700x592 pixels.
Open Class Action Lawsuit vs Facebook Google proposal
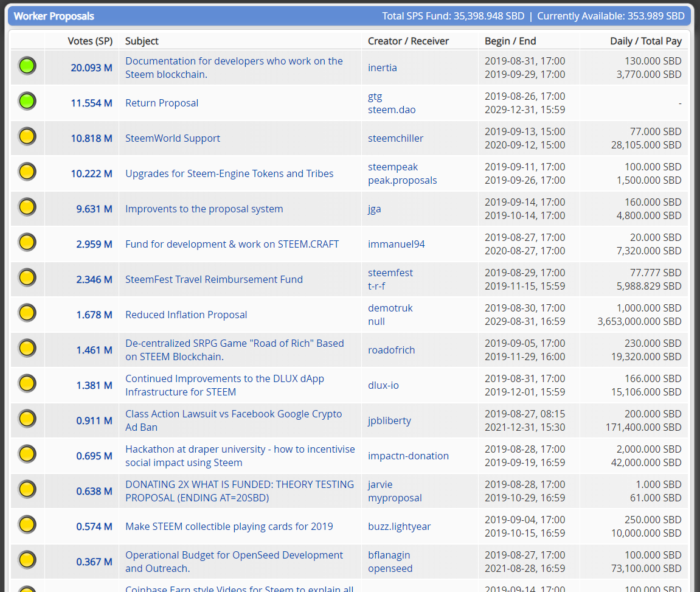click(234, 420)
